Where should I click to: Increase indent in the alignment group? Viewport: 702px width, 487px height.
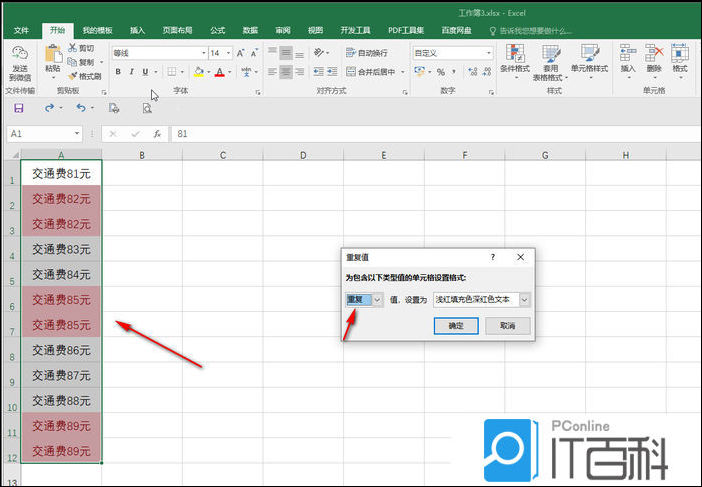(x=332, y=72)
